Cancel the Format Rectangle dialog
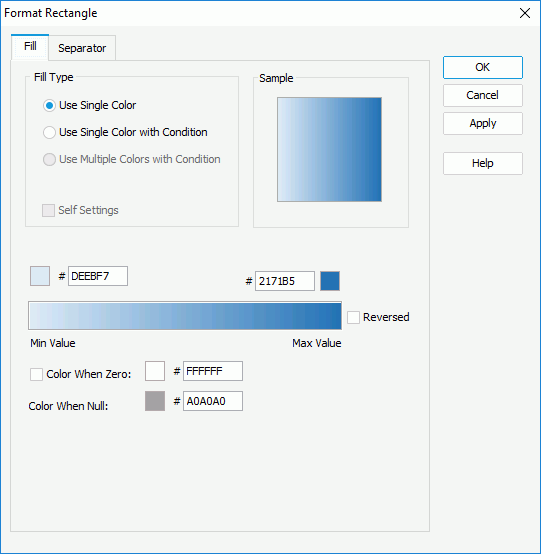The height and width of the screenshot is (554, 541). (x=483, y=95)
